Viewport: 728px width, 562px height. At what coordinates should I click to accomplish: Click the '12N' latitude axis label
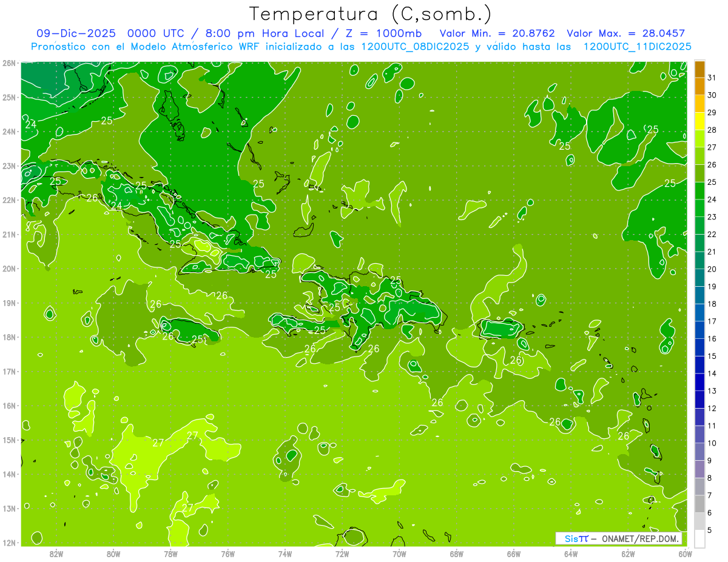(8, 543)
